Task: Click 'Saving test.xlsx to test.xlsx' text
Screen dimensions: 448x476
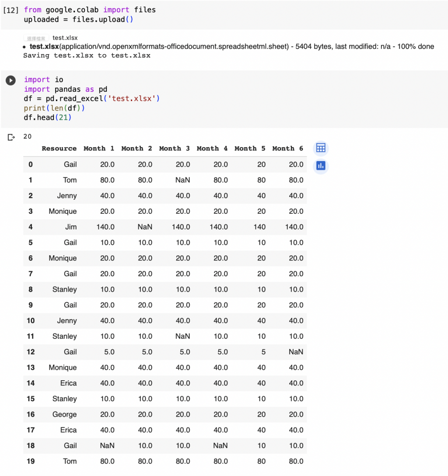Action: click(x=87, y=56)
